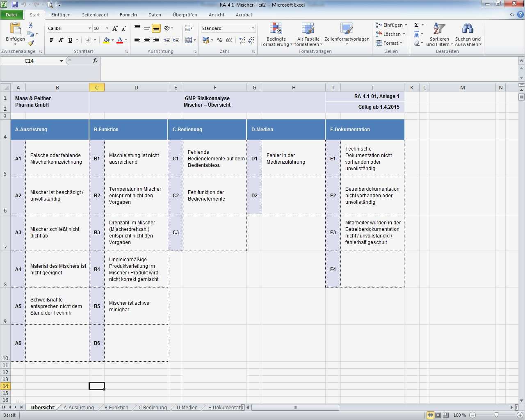Click the Format Painter brush icon
Viewport: 525px width, 420px height.
point(31,43)
